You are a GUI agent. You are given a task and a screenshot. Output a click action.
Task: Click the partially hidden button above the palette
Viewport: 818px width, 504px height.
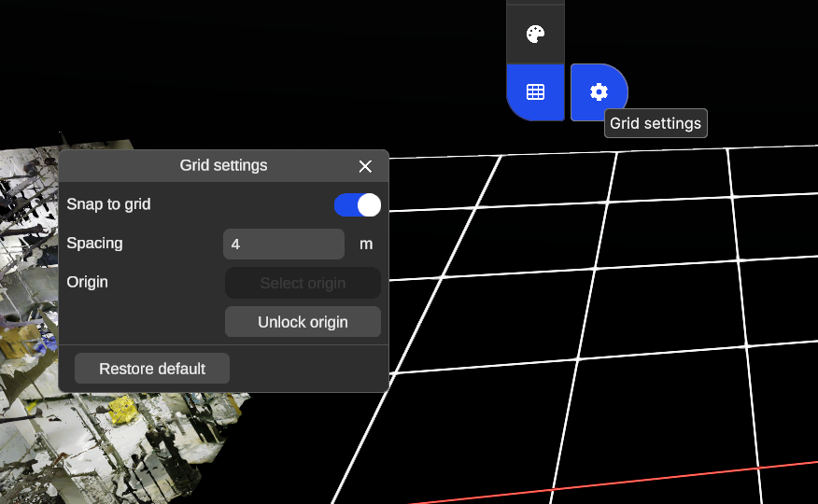coord(535,2)
